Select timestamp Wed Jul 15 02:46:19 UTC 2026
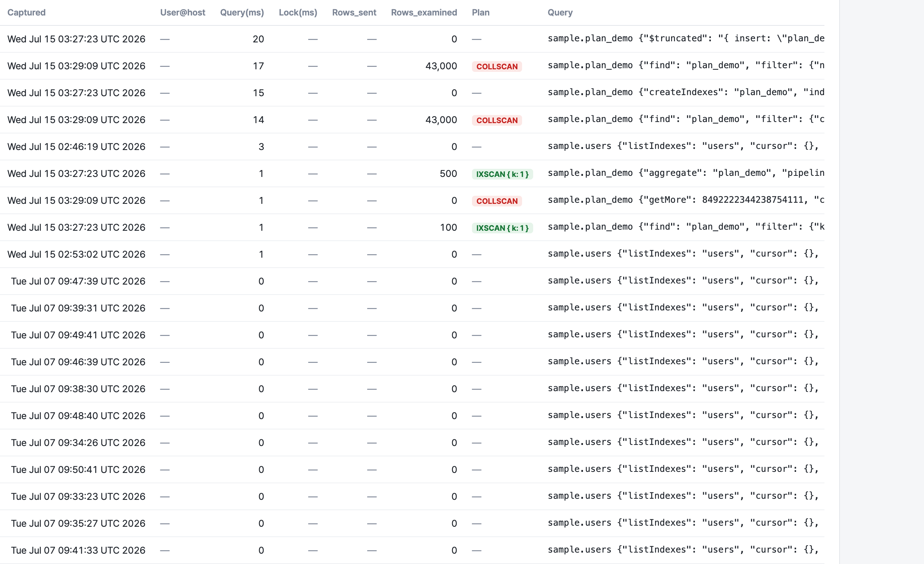The image size is (924, 564). pos(76,147)
